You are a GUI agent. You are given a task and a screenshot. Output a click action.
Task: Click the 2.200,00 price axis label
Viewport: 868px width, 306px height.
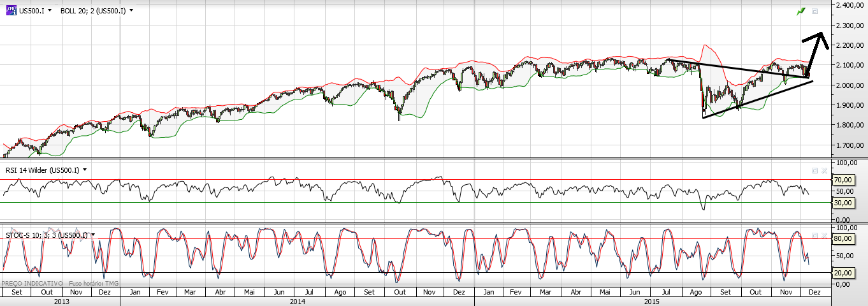[850, 45]
